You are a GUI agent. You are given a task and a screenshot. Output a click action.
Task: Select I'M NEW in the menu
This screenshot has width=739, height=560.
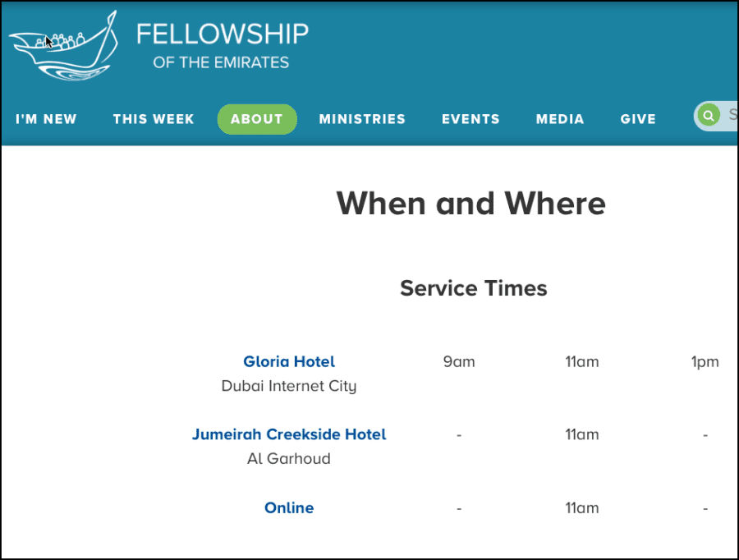46,119
